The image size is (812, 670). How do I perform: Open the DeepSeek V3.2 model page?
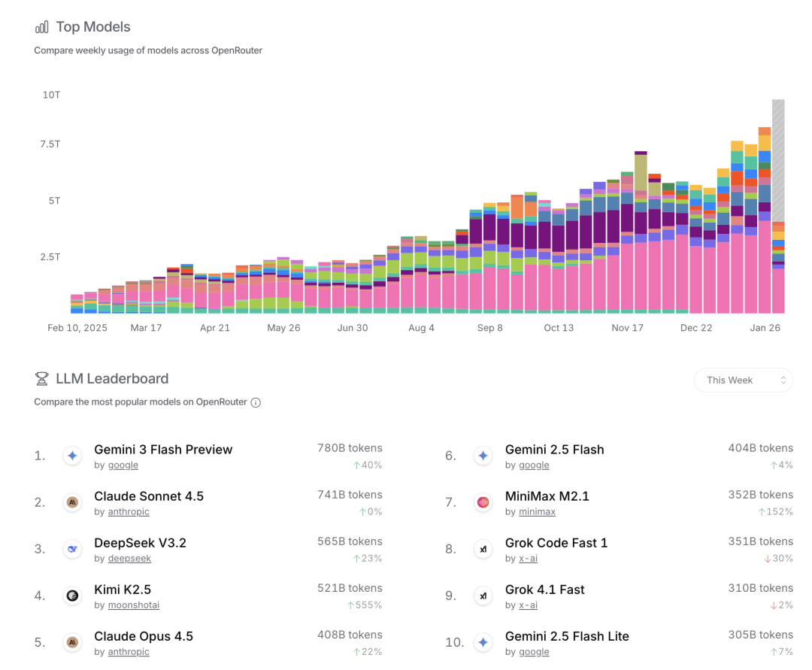140,543
